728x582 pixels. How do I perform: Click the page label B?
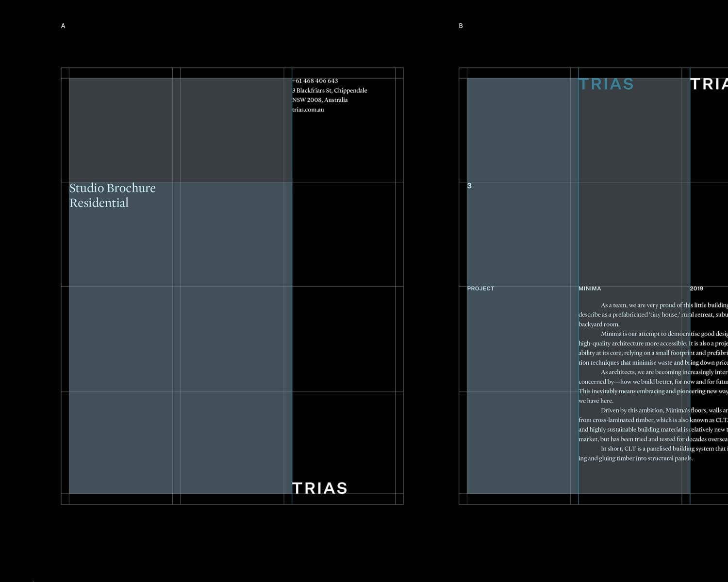coord(461,26)
